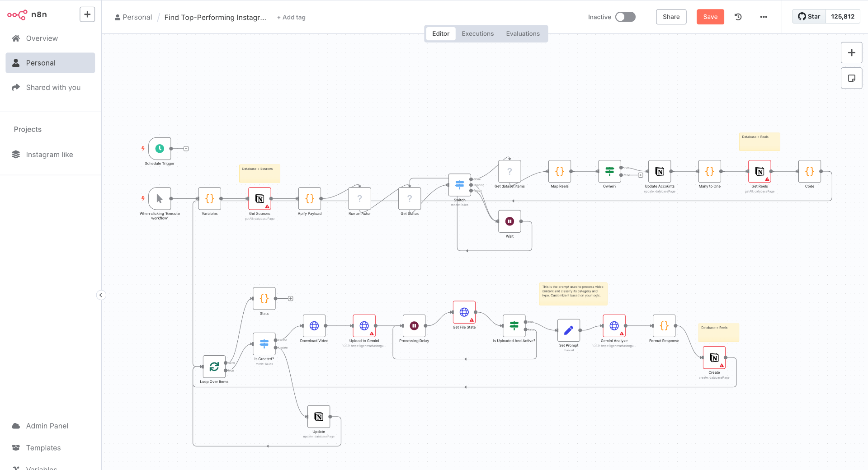Open the Admin Panel

(x=50, y=426)
